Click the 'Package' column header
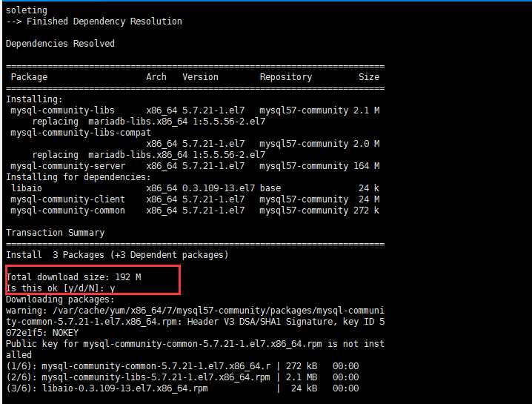 [x=29, y=77]
